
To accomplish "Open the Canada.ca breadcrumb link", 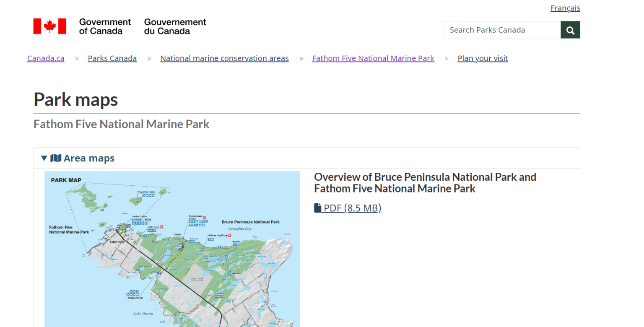I will (46, 58).
